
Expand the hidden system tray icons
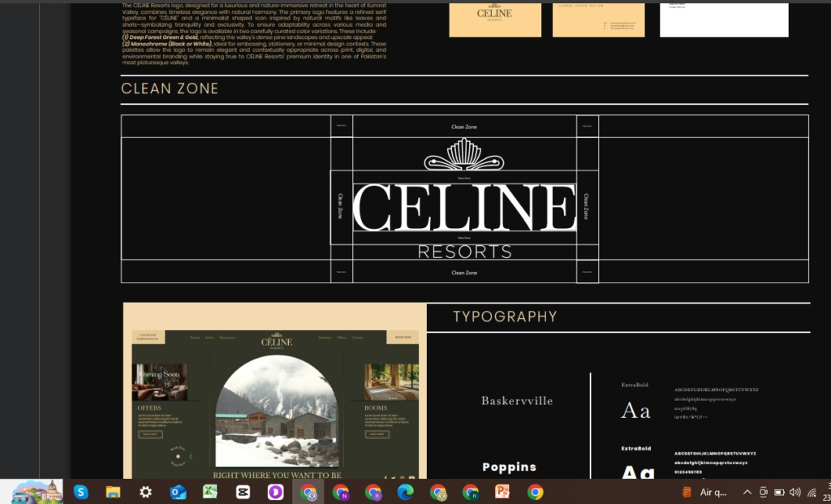pos(747,492)
